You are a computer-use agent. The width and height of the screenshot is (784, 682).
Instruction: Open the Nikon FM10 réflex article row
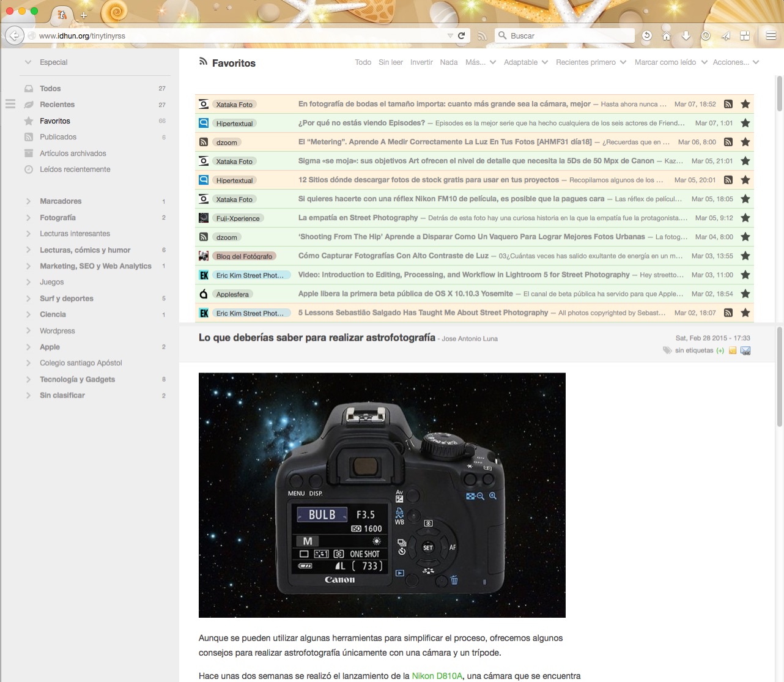475,199
